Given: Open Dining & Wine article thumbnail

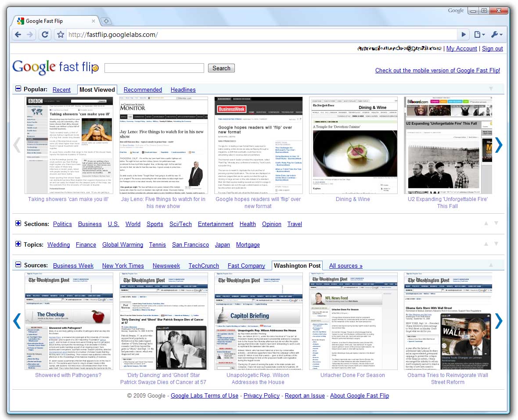Looking at the screenshot, I should point(353,145).
